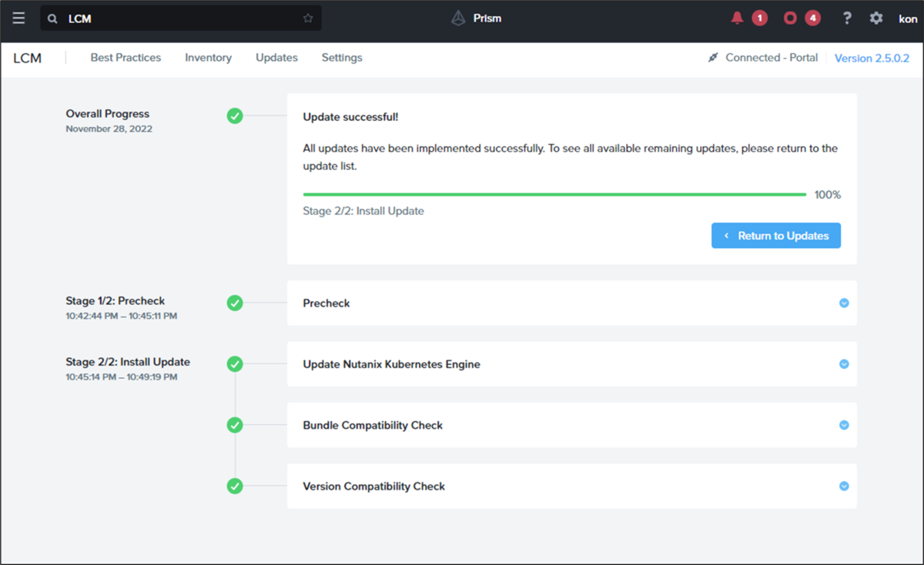Go to the Settings tab
The width and height of the screenshot is (924, 565).
[x=342, y=58]
